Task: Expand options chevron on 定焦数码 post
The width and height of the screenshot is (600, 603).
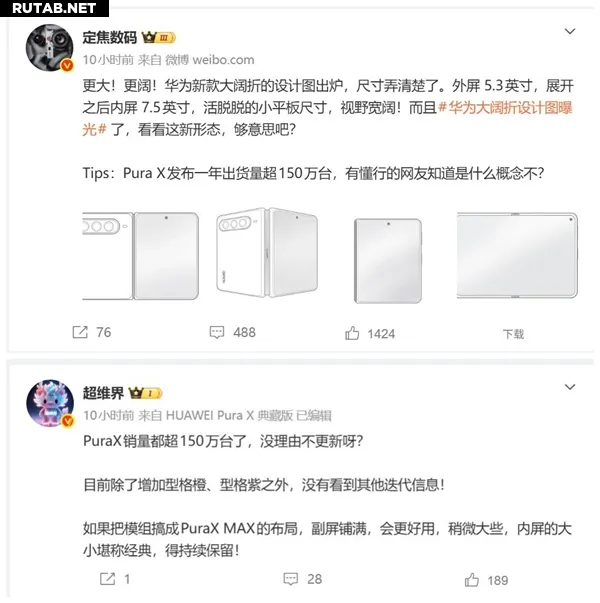Action: (570, 31)
